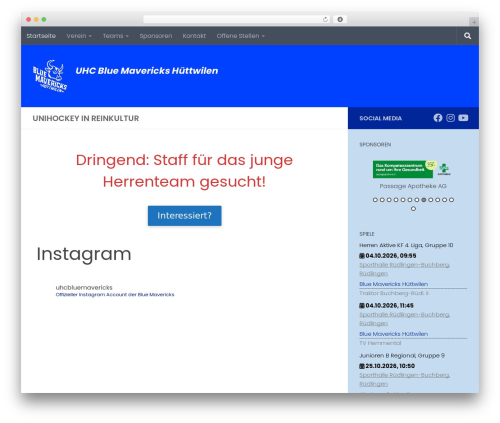
Task: Click the date 25.10.2026, 10:50
Action: coord(390,366)
